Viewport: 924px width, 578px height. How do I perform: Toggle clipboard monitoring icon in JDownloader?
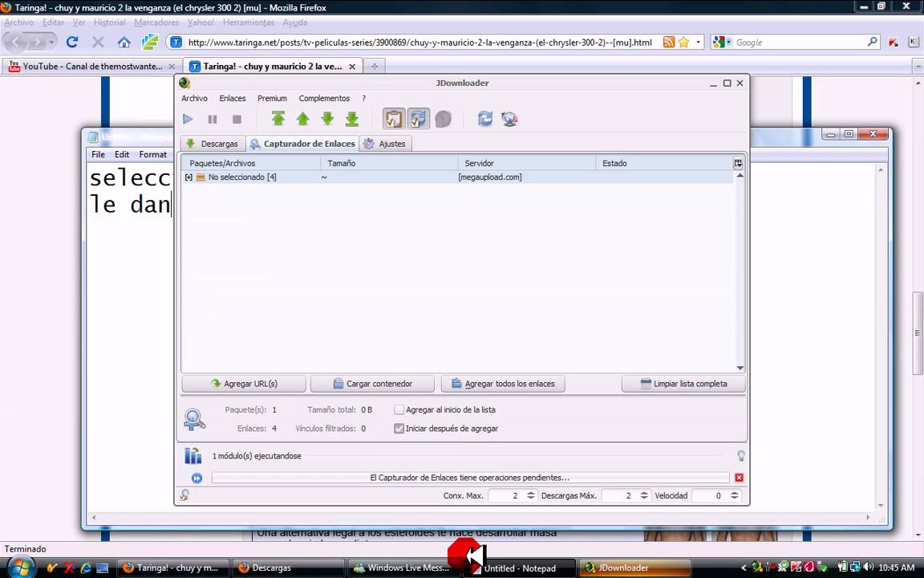tap(394, 119)
